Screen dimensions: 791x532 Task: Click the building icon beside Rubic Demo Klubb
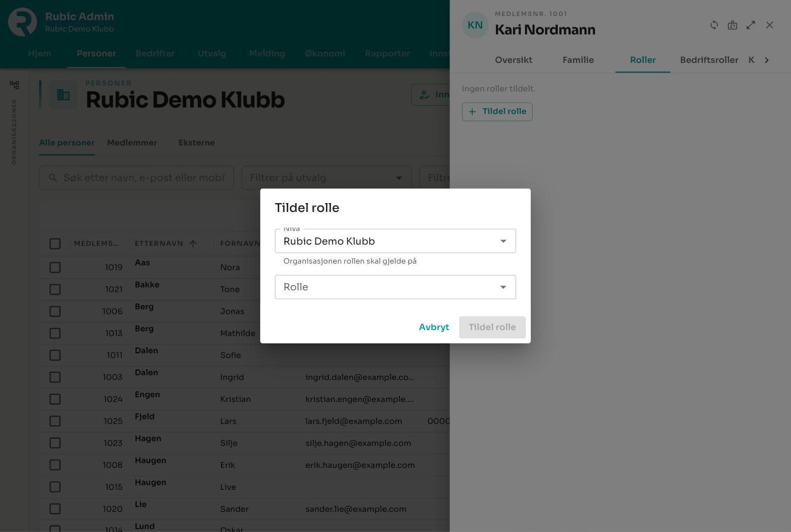(64, 94)
